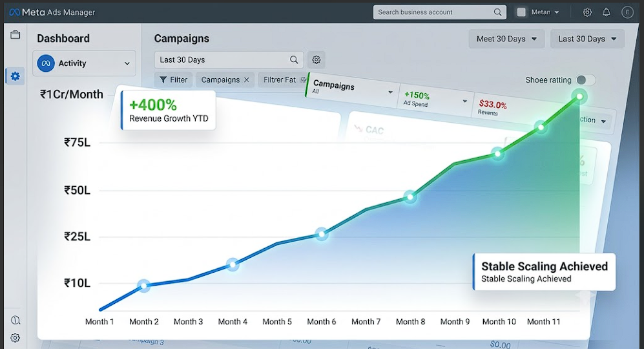644x349 pixels.
Task: Click the Month 6 data point
Action: click(322, 235)
